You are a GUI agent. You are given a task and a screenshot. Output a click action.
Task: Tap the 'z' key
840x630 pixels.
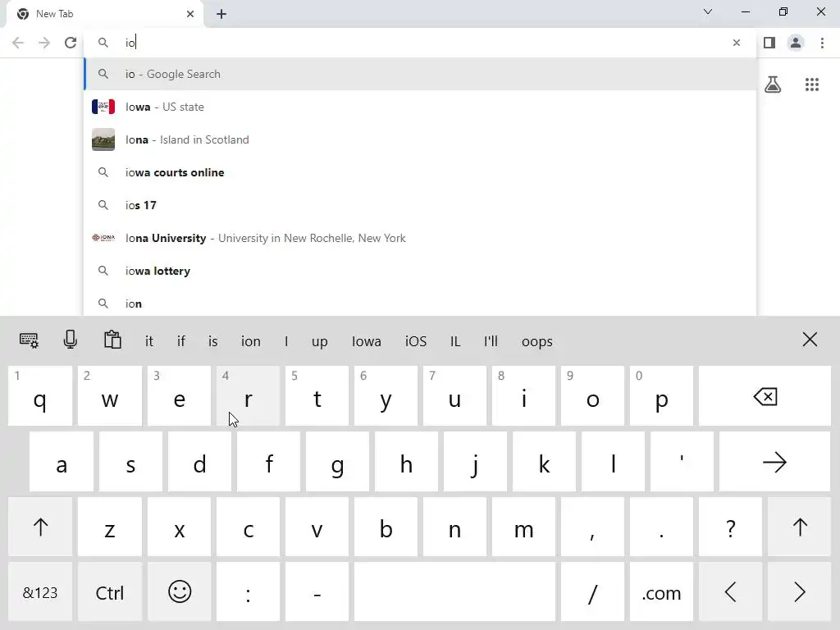(109, 527)
